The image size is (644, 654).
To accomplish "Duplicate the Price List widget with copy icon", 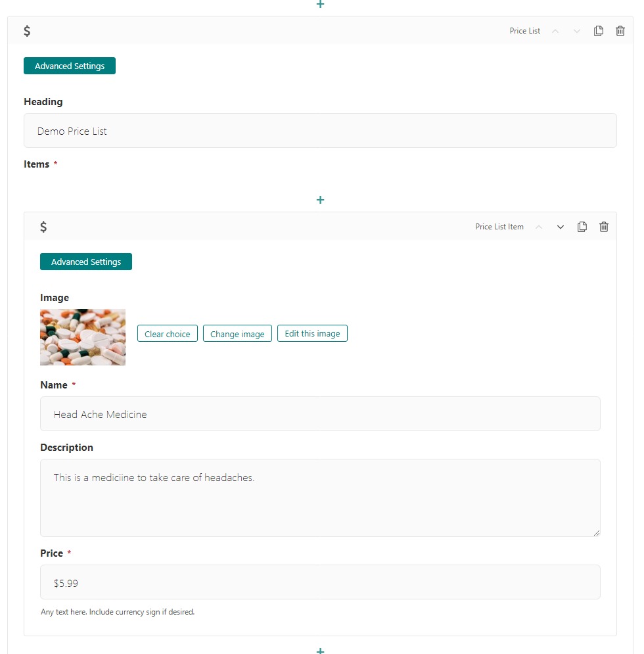I will click(599, 31).
